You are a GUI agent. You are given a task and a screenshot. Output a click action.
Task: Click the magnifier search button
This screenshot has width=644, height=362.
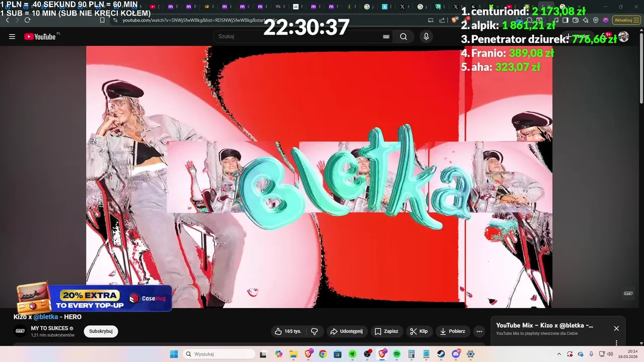point(404,36)
